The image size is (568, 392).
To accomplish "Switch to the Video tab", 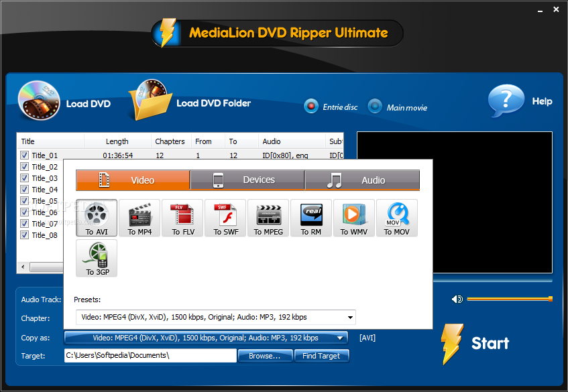I will [x=133, y=180].
